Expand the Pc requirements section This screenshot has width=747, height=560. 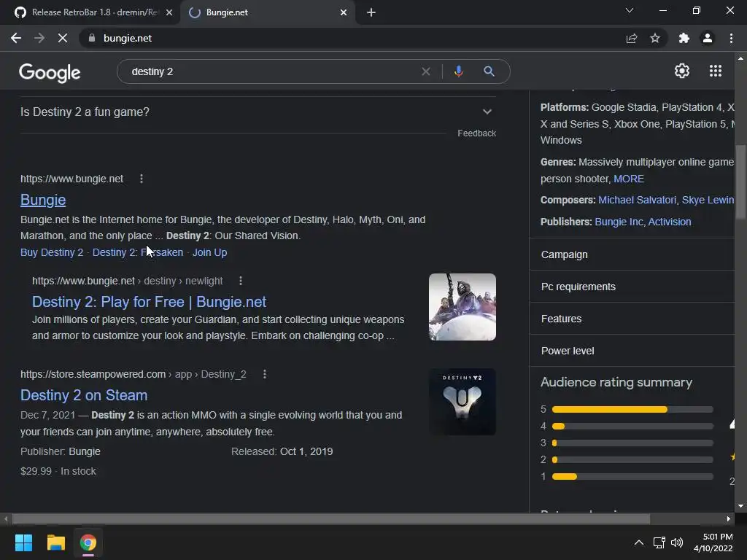point(632,287)
